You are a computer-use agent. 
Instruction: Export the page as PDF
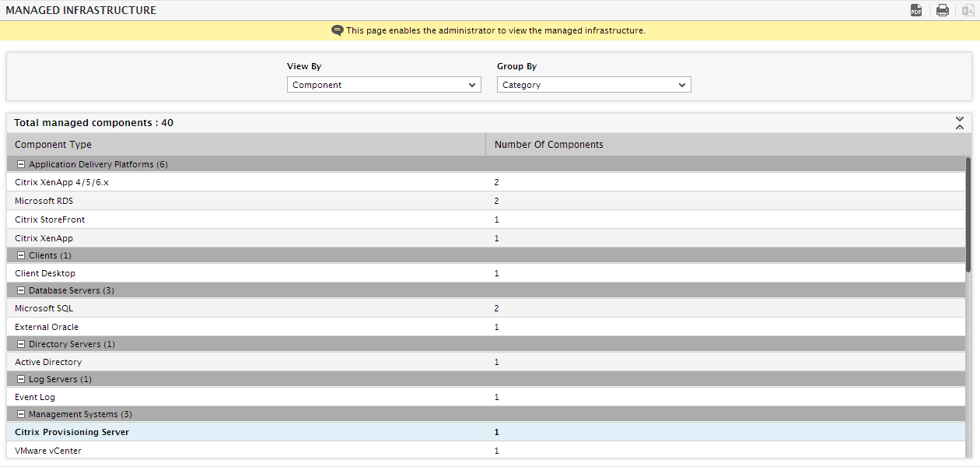coord(916,10)
